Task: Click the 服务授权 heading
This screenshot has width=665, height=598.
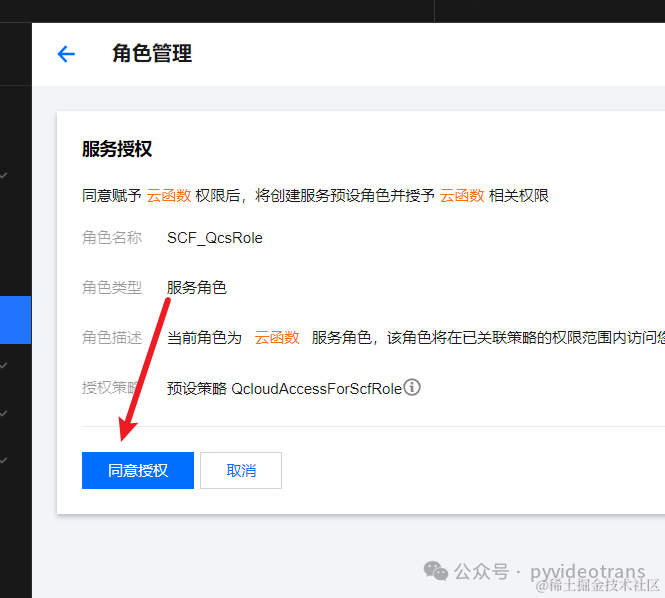Action: tap(117, 149)
